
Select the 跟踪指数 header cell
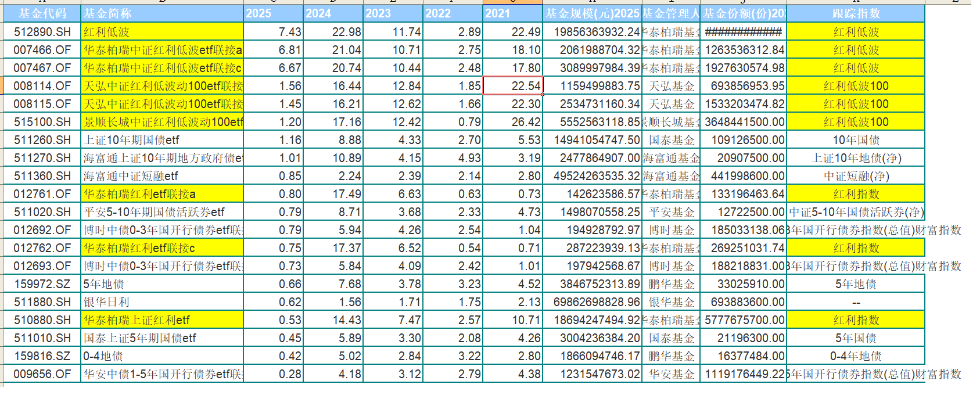(856, 13)
